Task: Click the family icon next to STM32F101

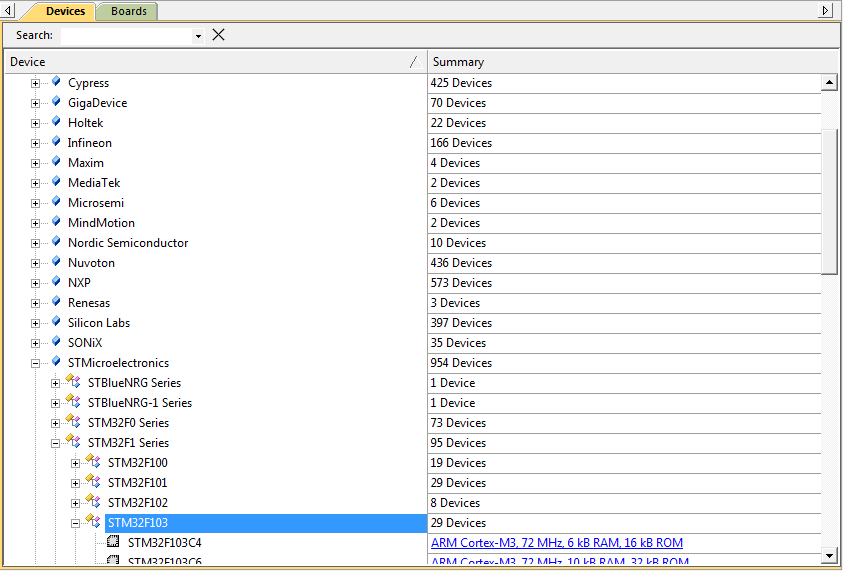Action: coord(93,481)
